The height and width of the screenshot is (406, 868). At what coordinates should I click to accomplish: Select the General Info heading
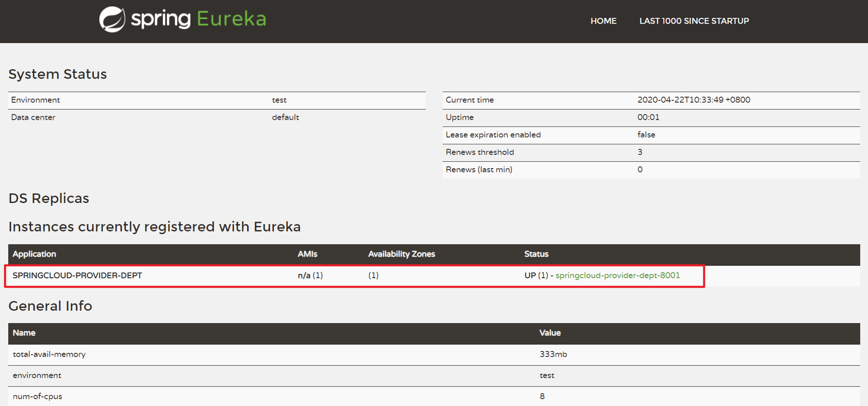pyautogui.click(x=50, y=306)
